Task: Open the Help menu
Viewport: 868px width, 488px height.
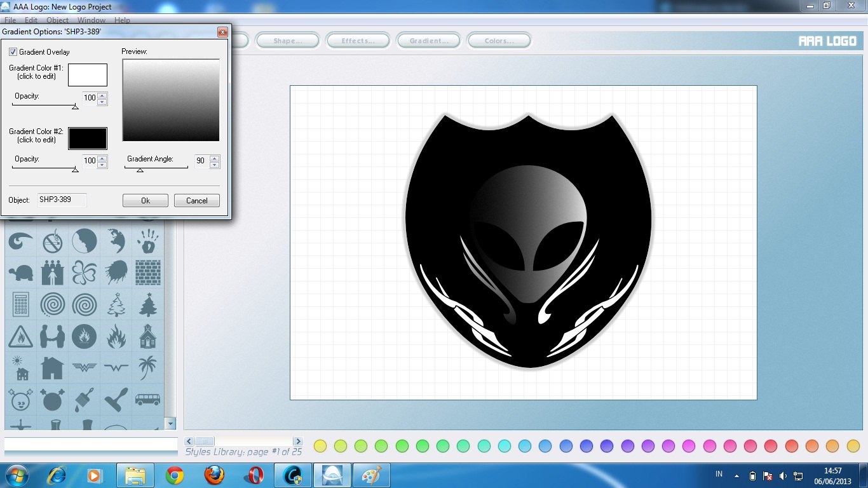Action: [x=122, y=20]
